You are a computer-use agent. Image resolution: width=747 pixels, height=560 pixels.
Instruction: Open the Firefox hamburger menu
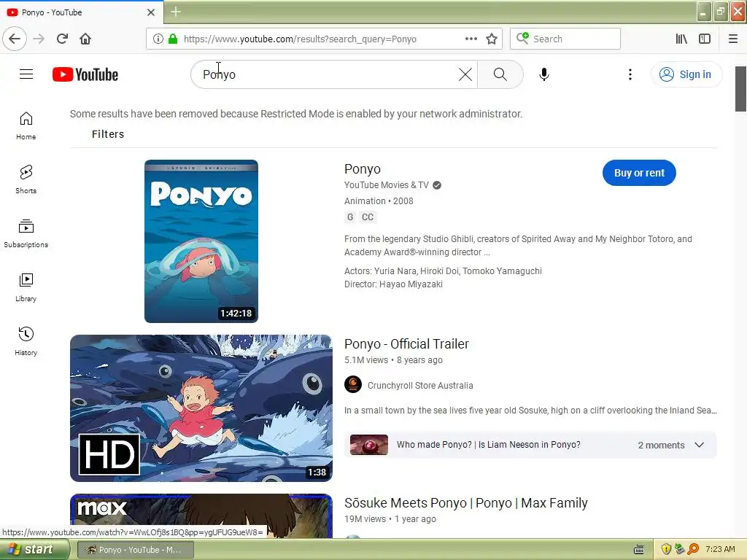click(733, 39)
